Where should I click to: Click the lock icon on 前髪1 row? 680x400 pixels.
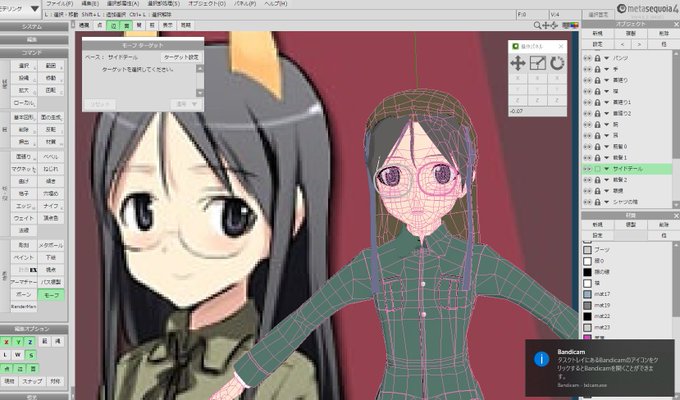[598, 157]
